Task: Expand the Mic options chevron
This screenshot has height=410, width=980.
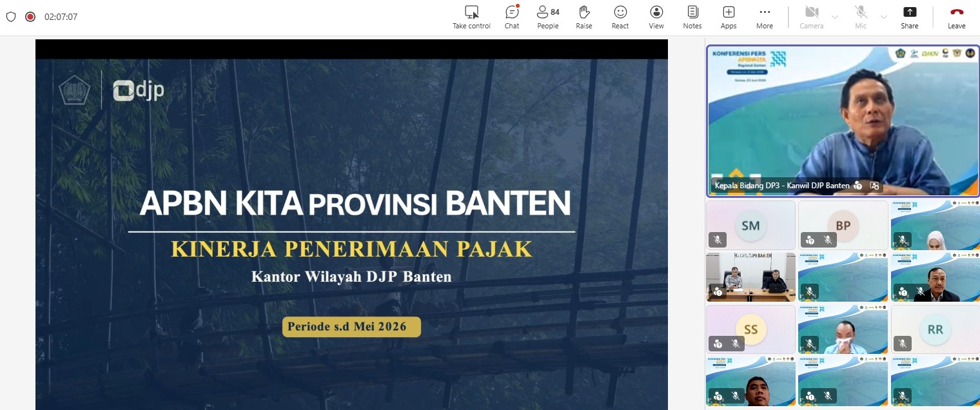Action: [x=884, y=17]
